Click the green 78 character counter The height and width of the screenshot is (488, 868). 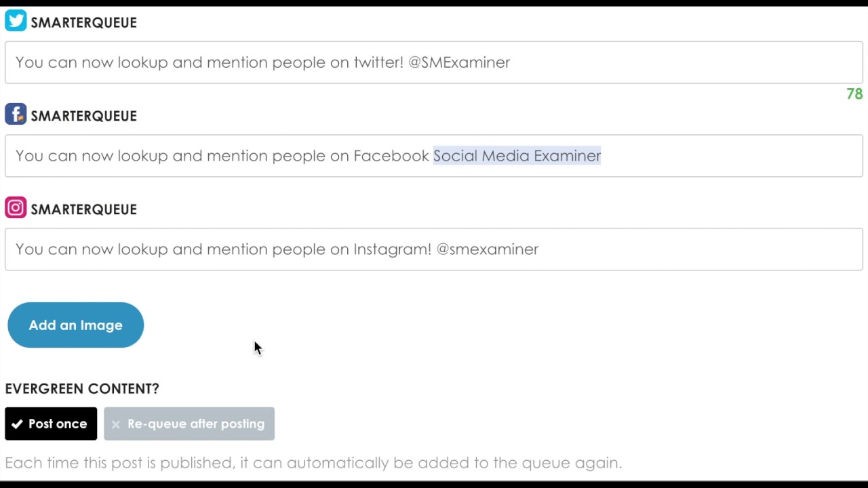(x=854, y=94)
